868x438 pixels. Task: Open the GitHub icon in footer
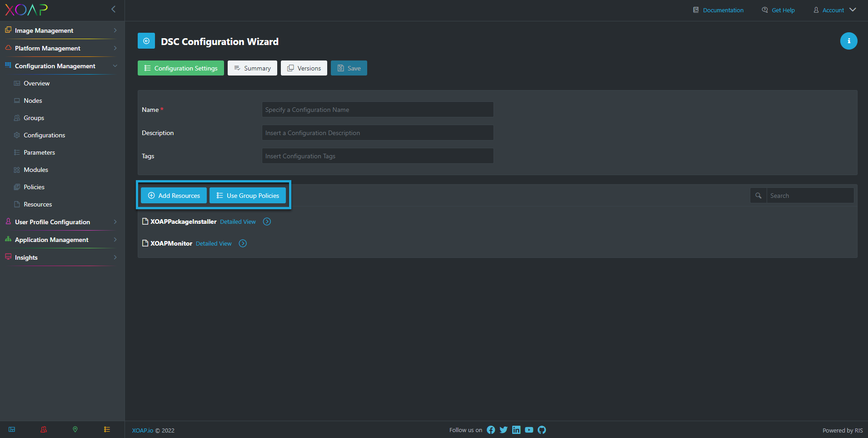[x=542, y=430]
